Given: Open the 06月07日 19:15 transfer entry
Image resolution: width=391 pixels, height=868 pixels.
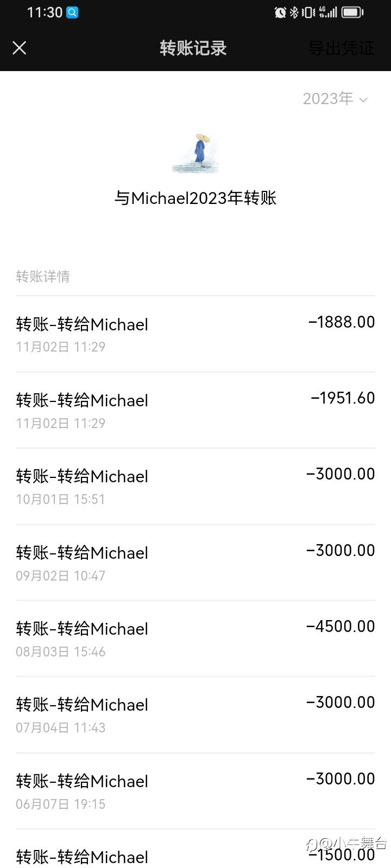Looking at the screenshot, I should pos(195,791).
